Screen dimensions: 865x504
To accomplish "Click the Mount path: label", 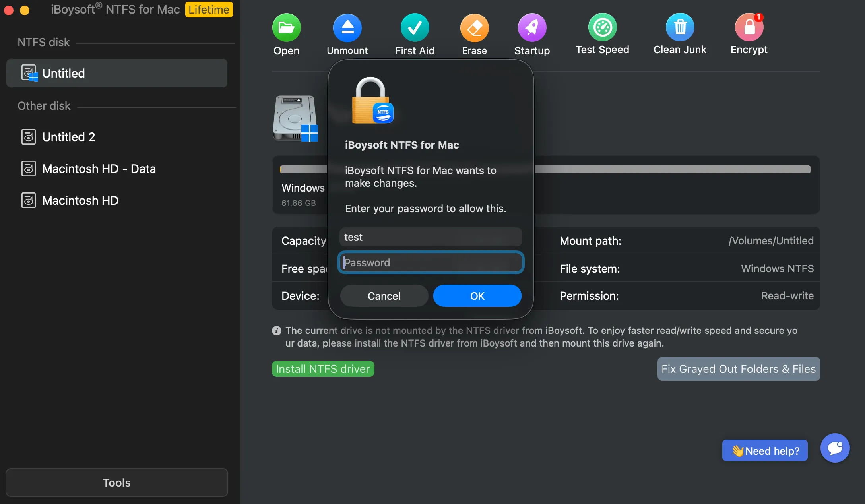I will [x=590, y=241].
